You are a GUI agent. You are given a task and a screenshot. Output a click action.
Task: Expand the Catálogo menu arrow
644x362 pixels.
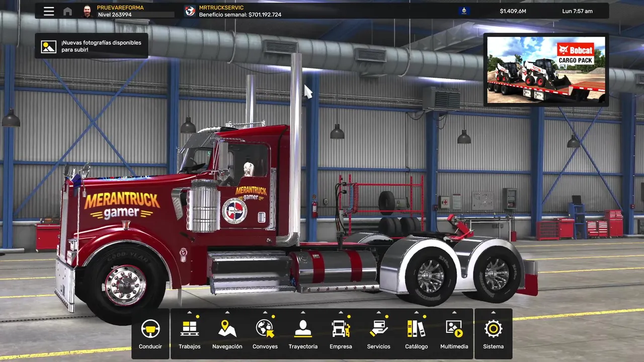(417, 312)
